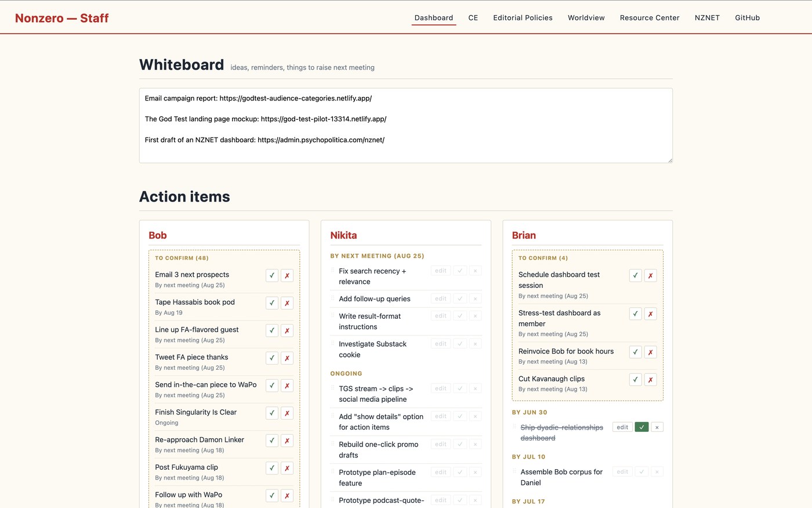This screenshot has width=812, height=508.
Task: Delete 'Ship dyadic-relationships dashboard' with X
Action: (657, 427)
